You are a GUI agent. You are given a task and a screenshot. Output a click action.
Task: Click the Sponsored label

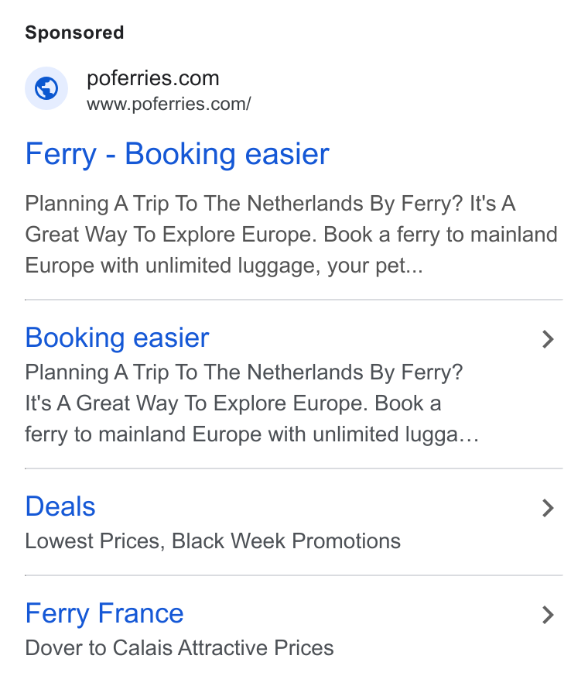click(x=74, y=33)
